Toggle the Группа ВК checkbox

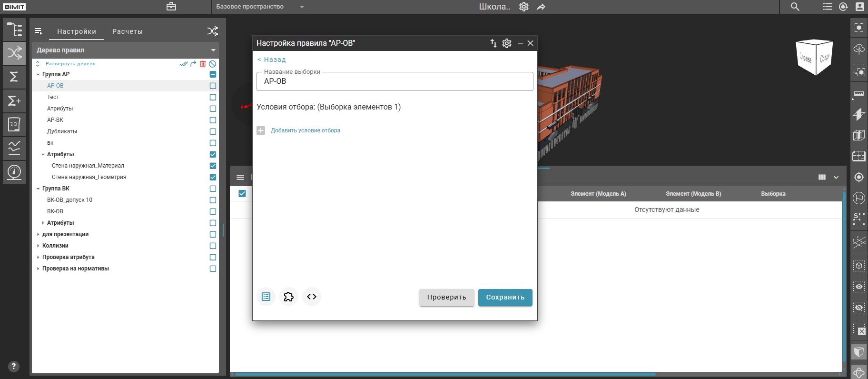pyautogui.click(x=213, y=189)
